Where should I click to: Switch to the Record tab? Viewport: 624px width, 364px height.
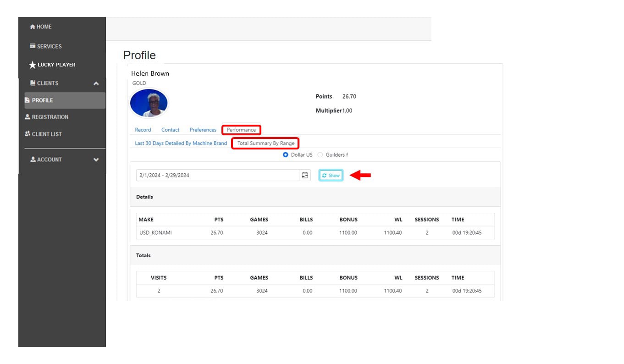coord(143,130)
